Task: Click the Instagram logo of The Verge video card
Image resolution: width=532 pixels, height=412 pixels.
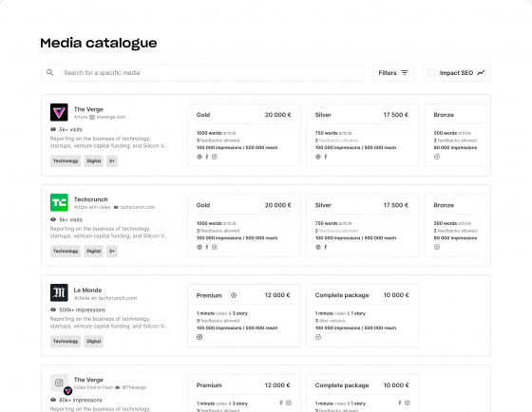Action: (x=59, y=383)
